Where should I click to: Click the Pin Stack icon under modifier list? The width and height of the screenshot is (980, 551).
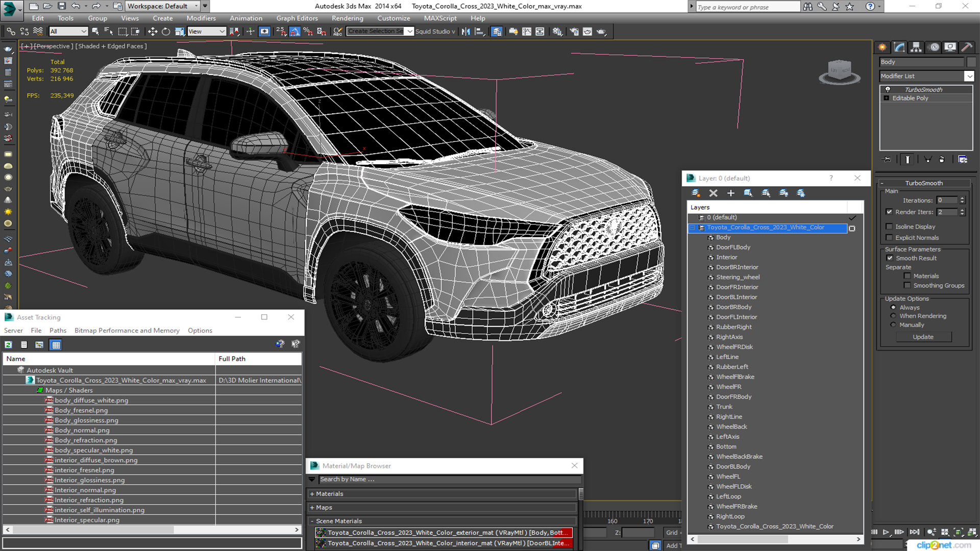888,160
